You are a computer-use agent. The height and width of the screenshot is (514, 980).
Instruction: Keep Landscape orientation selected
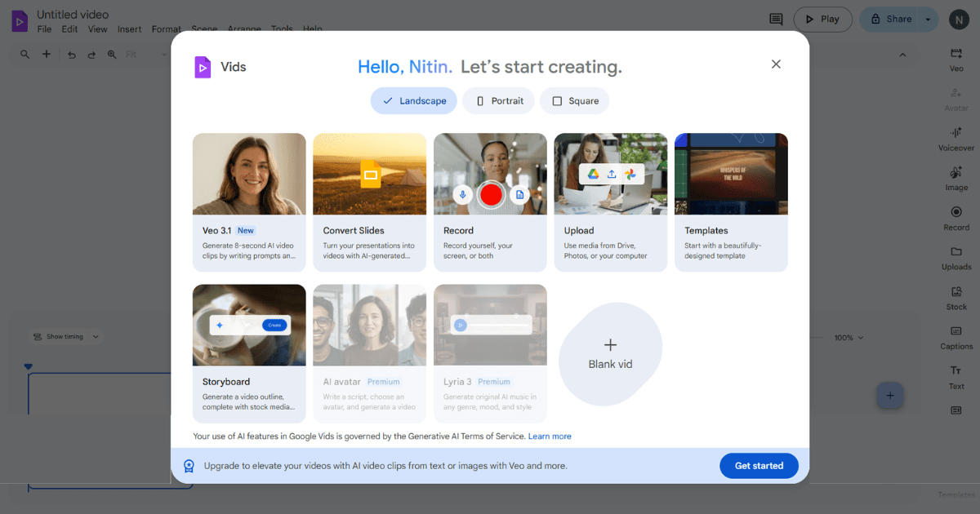coord(413,100)
